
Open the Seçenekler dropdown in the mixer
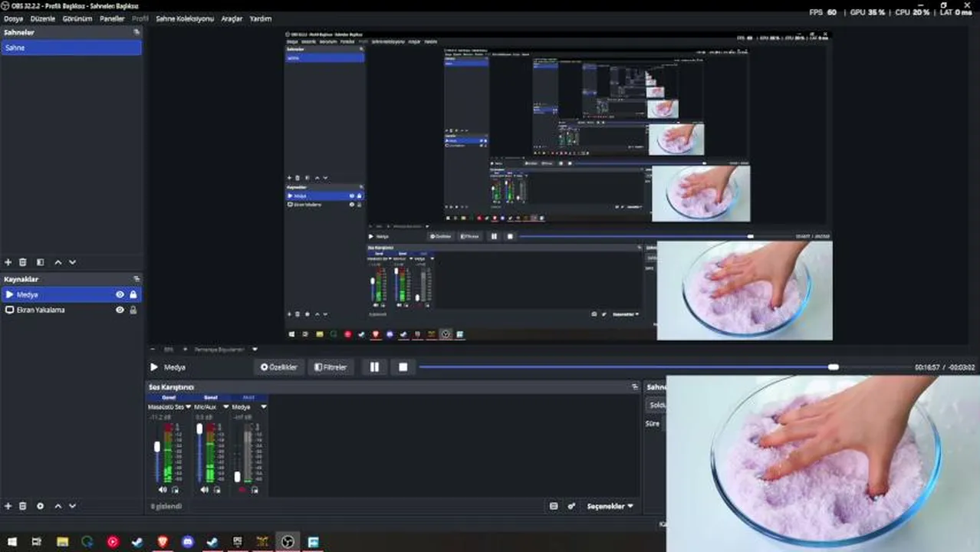[610, 506]
